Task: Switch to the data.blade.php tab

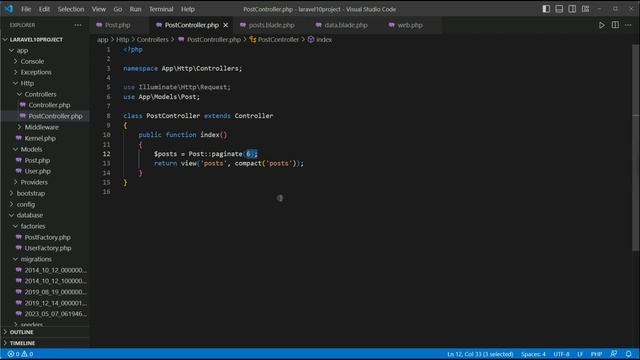Action: pyautogui.click(x=346, y=25)
